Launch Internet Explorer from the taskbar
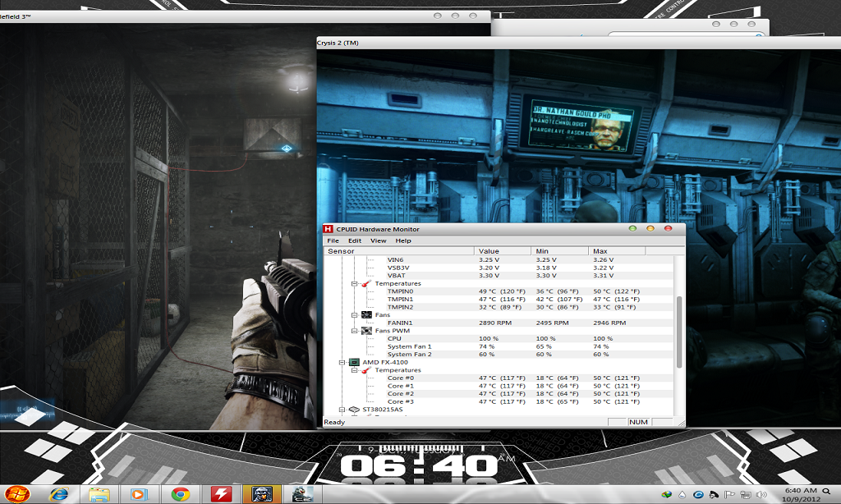 (x=58, y=494)
